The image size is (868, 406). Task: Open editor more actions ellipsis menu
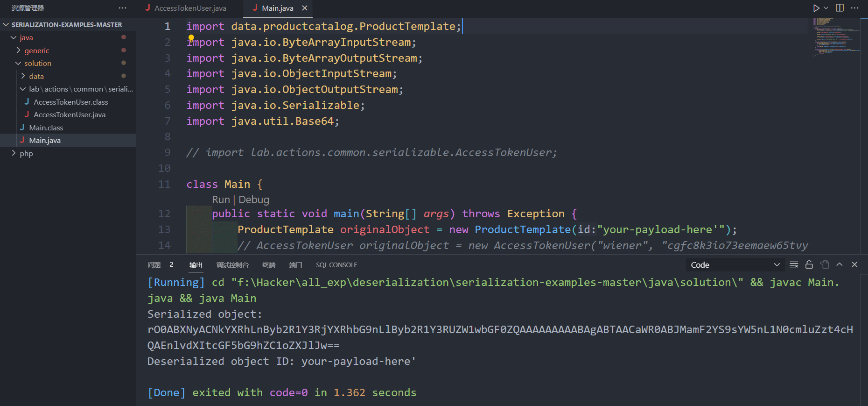click(x=855, y=8)
